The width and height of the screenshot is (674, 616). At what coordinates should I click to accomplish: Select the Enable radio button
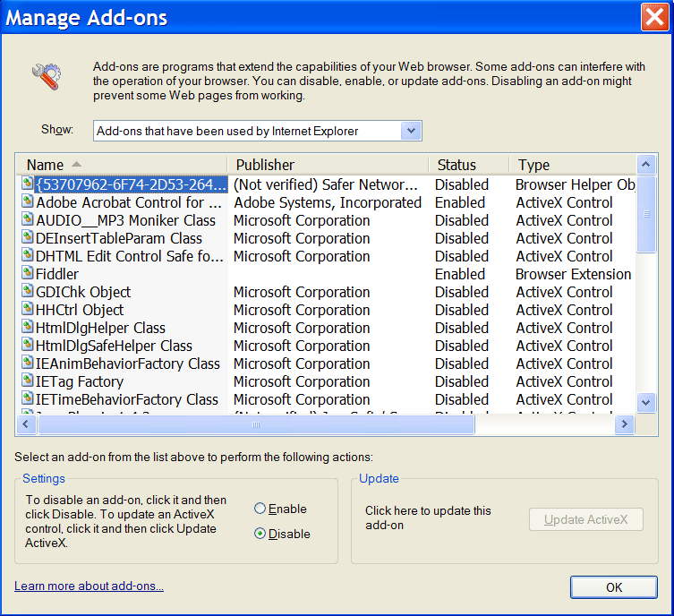click(260, 509)
